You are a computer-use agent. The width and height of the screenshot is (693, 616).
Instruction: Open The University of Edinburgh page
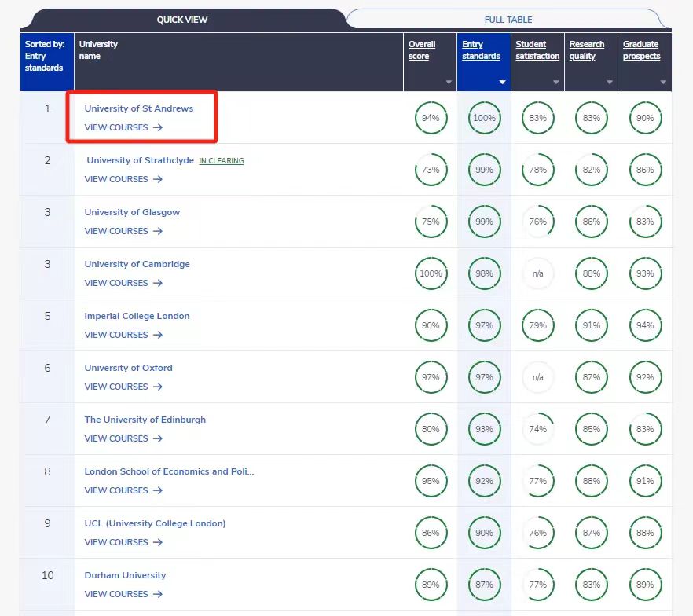(145, 420)
